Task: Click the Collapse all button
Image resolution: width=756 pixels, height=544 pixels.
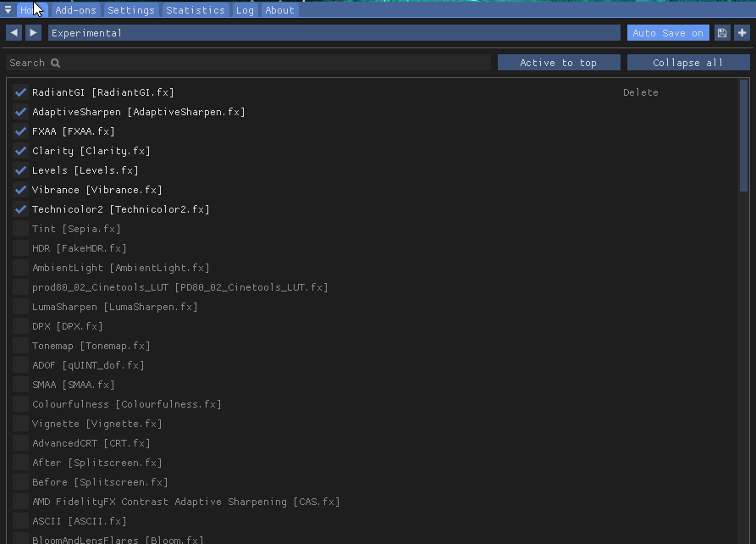Action: click(x=688, y=63)
